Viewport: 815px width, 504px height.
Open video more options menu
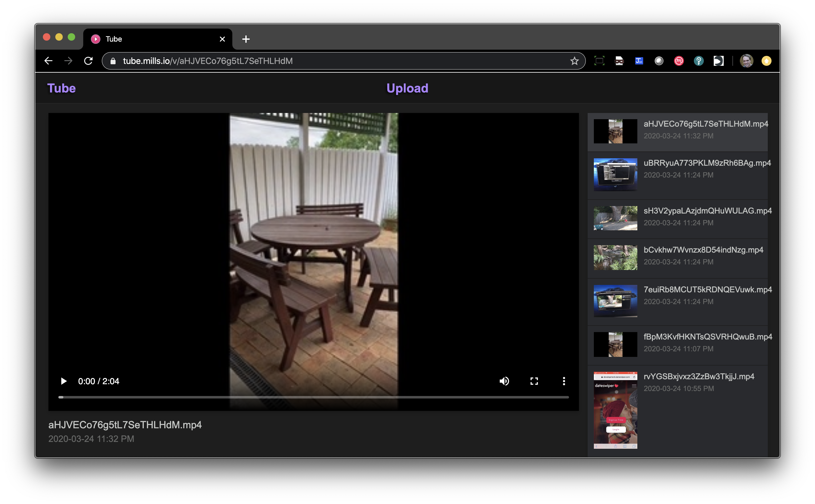[564, 381]
